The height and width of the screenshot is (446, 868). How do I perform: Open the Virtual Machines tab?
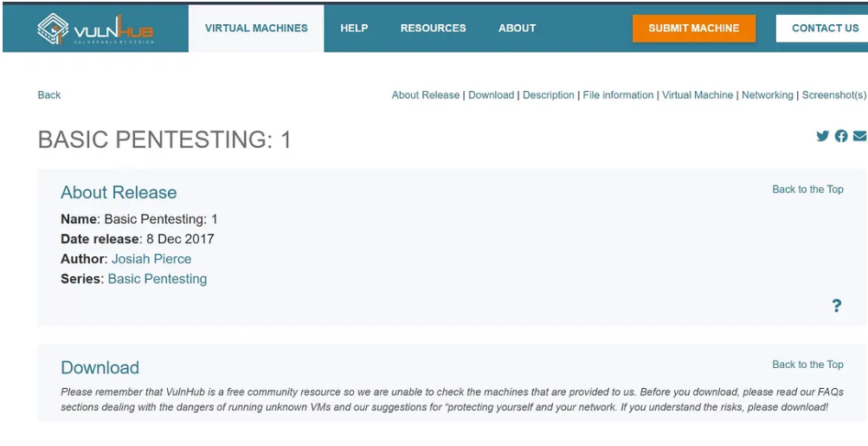(x=256, y=29)
